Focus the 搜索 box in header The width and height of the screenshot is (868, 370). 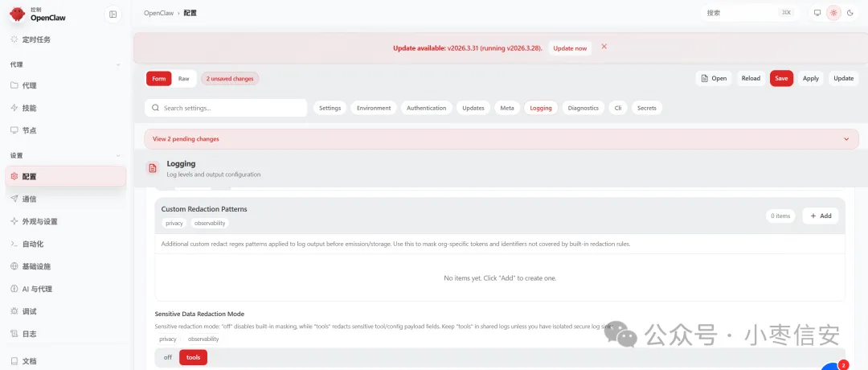coord(750,13)
